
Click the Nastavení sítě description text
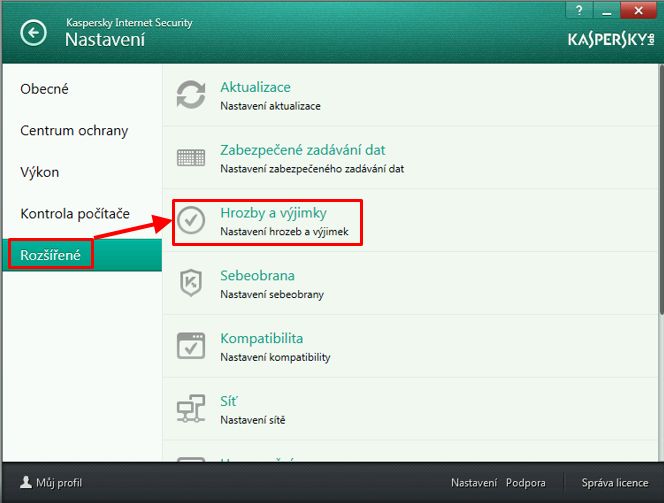[x=252, y=420]
